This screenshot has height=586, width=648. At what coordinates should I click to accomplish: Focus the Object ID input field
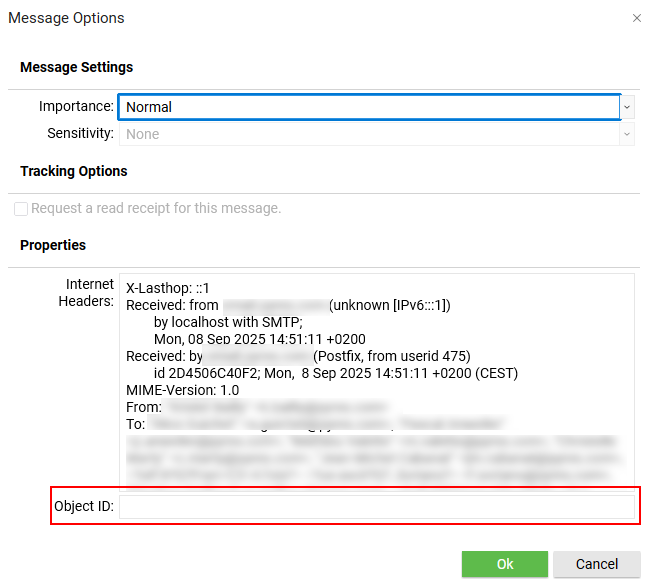(x=376, y=507)
